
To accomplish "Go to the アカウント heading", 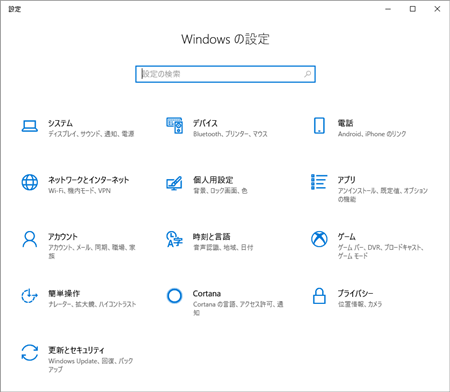I will tap(63, 237).
